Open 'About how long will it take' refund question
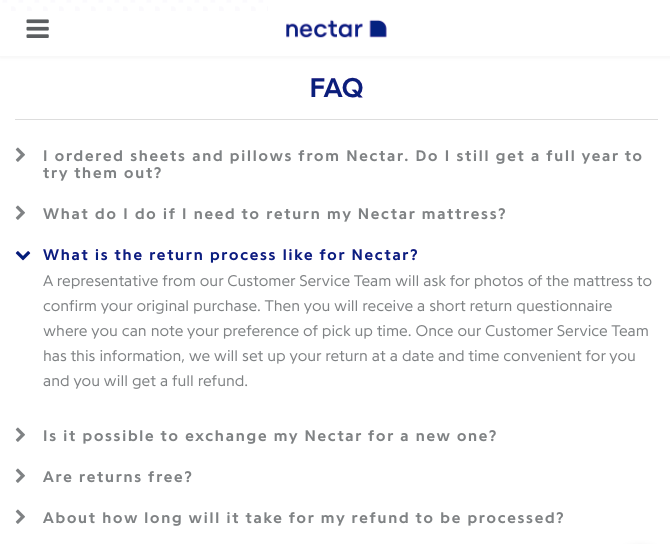The width and height of the screenshot is (670, 544). click(303, 518)
